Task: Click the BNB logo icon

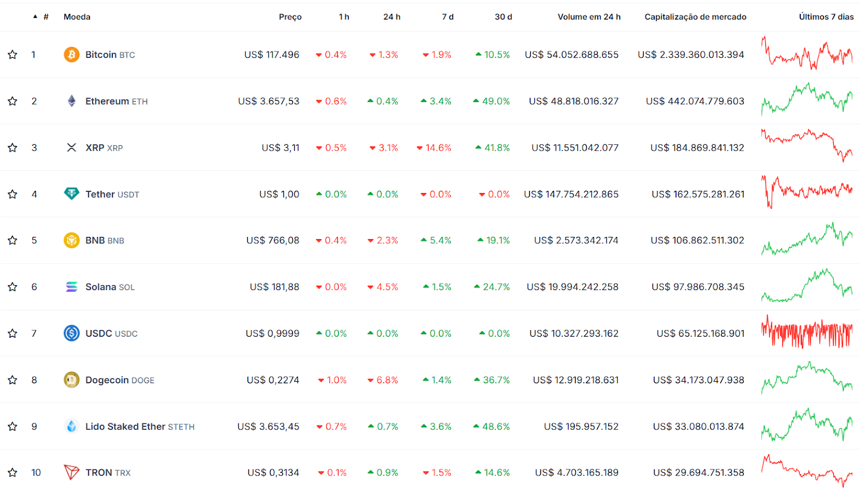Action: (72, 240)
